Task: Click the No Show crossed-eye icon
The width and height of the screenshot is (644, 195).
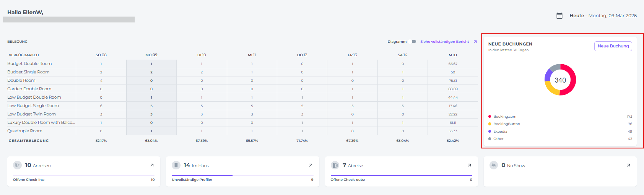Action: click(494, 165)
